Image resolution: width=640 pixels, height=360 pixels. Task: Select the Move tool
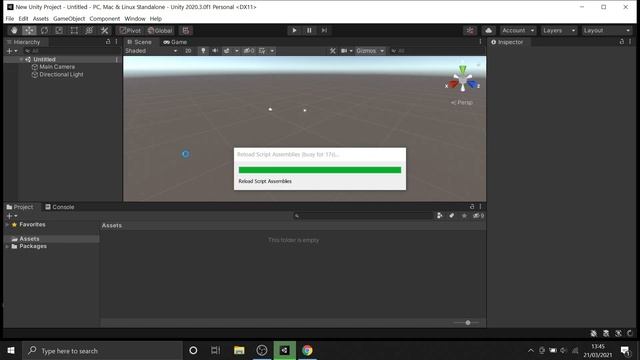click(x=29, y=31)
